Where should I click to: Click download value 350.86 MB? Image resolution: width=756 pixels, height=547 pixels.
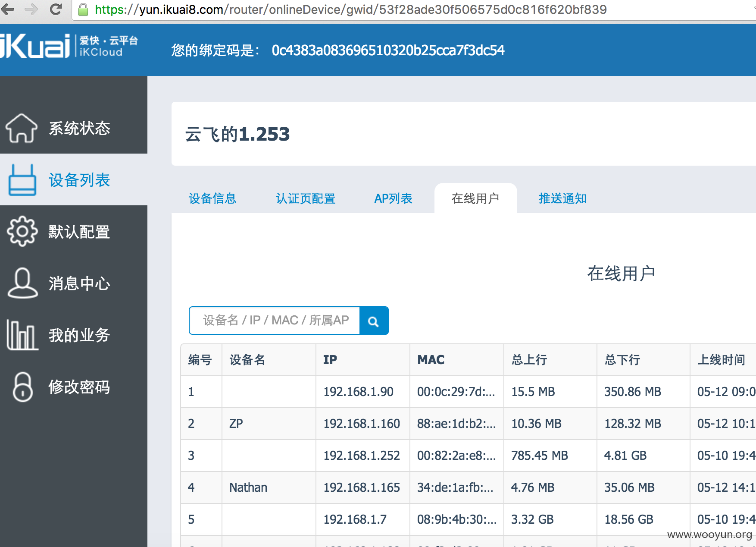[633, 392]
